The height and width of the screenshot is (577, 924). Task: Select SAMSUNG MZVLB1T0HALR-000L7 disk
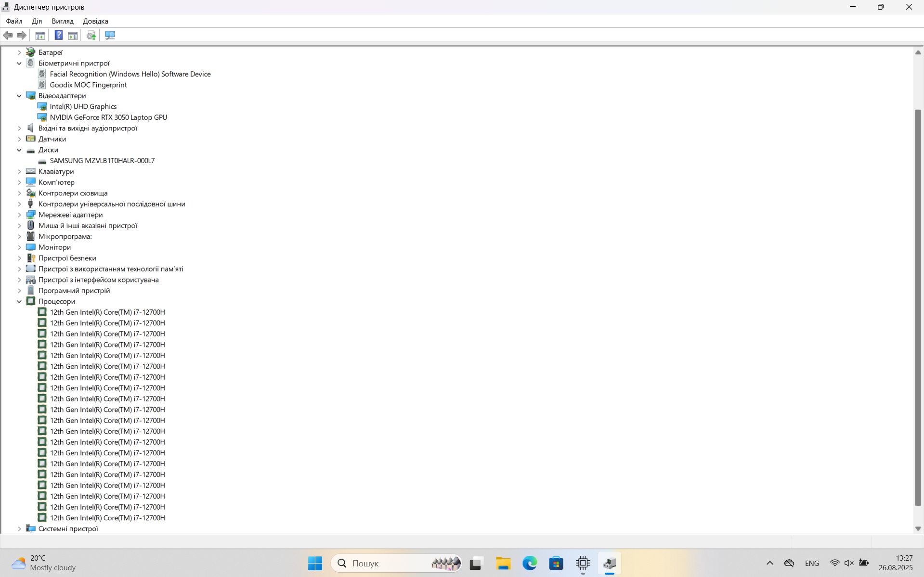point(102,160)
